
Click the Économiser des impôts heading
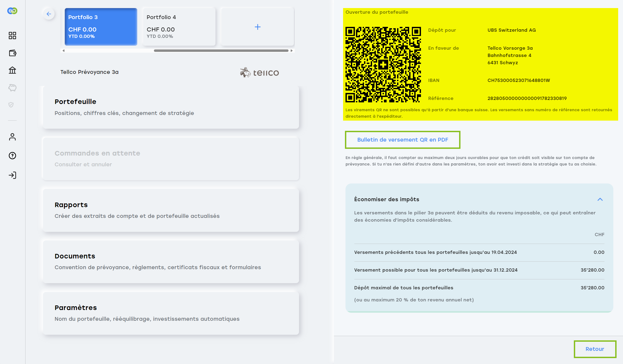coord(386,199)
